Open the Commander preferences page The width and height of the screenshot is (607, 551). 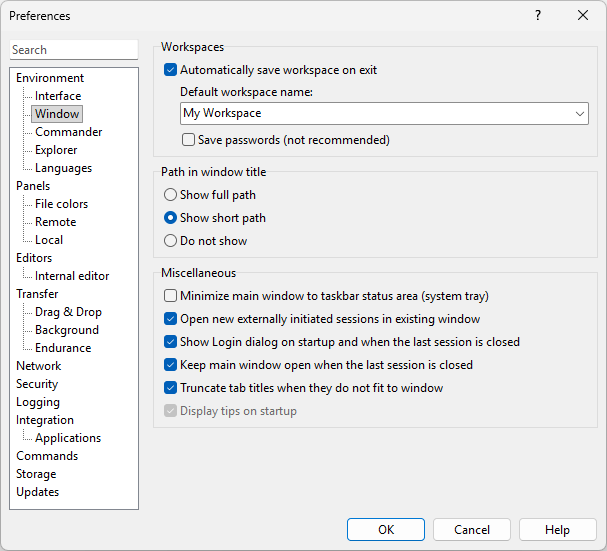point(68,132)
